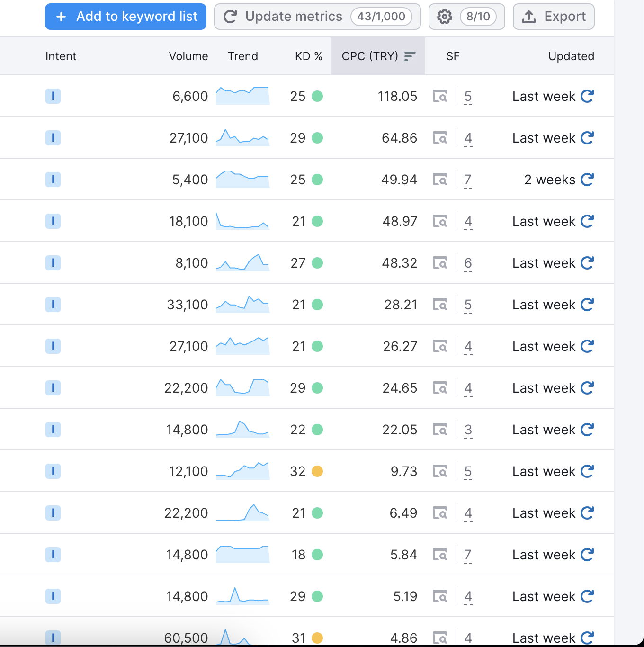The width and height of the screenshot is (644, 647).
Task: Open SERP features count 6 in 48.32 row
Action: pos(468,263)
